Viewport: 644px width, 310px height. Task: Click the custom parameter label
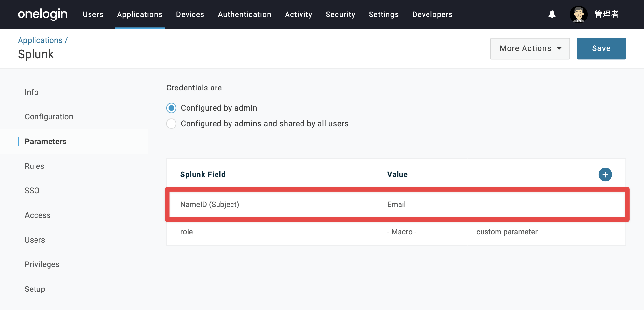(507, 232)
